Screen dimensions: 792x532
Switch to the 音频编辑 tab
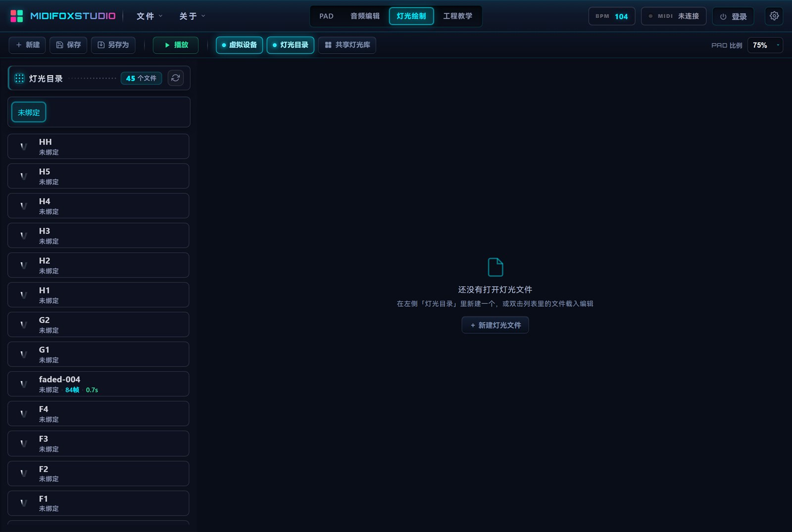click(x=365, y=16)
